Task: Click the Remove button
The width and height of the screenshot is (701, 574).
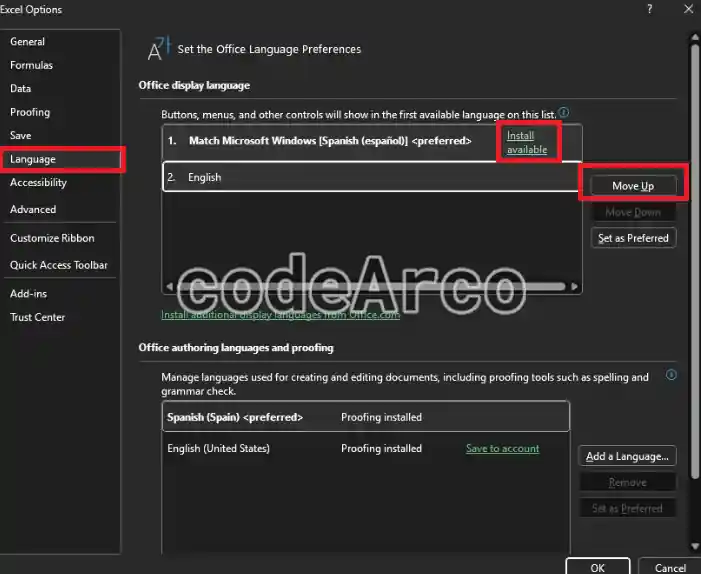Action: click(627, 482)
